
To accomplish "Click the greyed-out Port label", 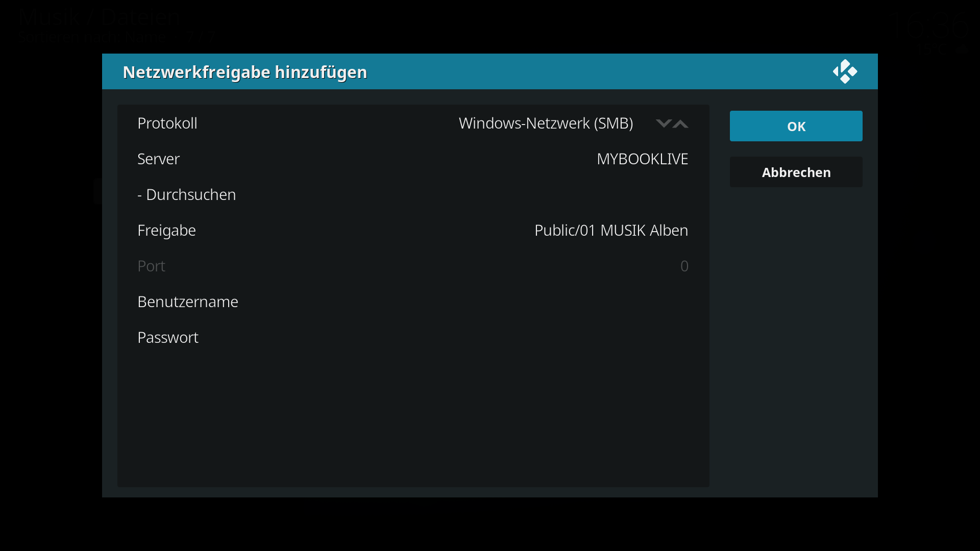I will pos(152,266).
